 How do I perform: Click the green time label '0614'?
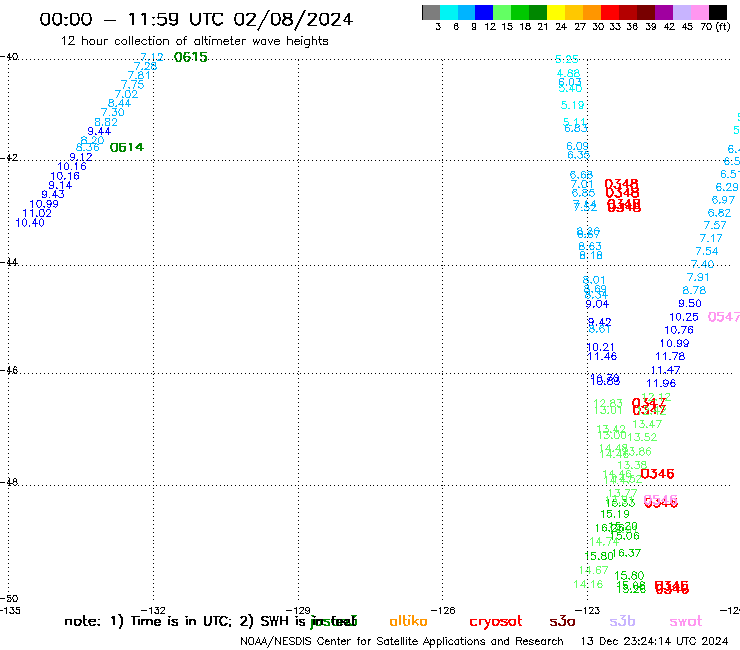click(126, 147)
